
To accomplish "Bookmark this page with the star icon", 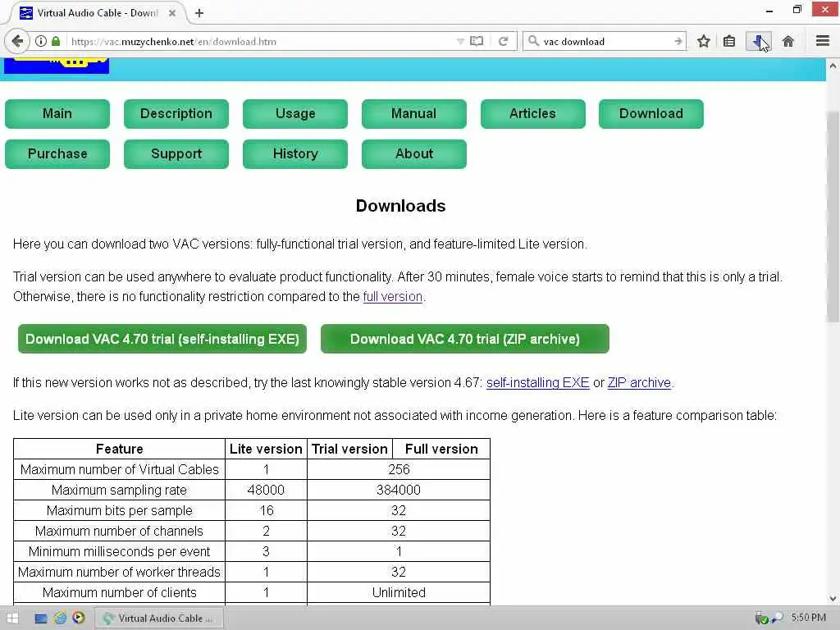I will [703, 41].
